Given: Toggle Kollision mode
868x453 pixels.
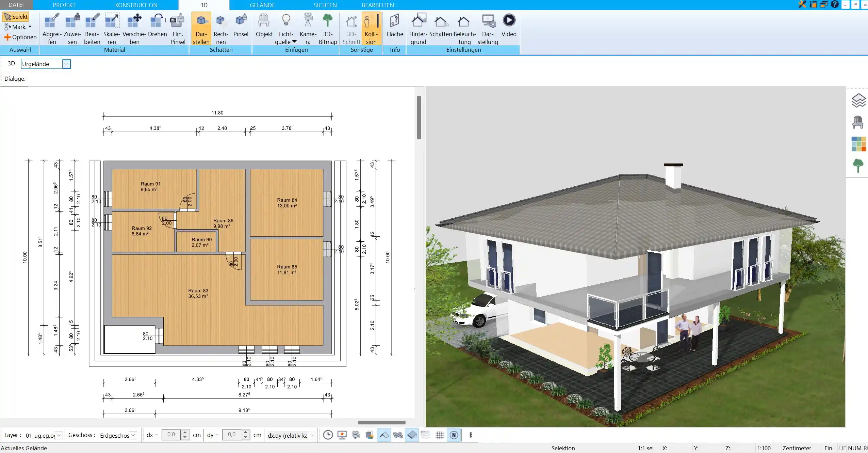Looking at the screenshot, I should pyautogui.click(x=371, y=29).
